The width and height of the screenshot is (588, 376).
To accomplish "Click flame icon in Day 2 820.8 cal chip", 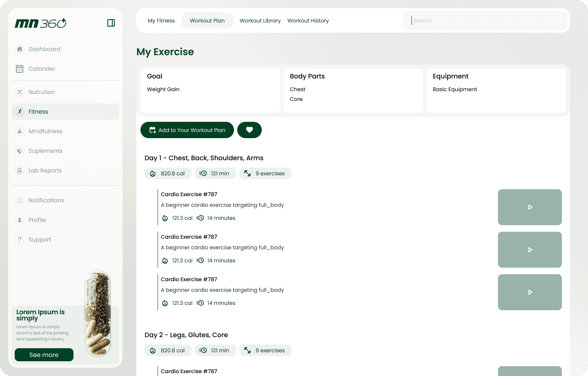I will pos(153,351).
